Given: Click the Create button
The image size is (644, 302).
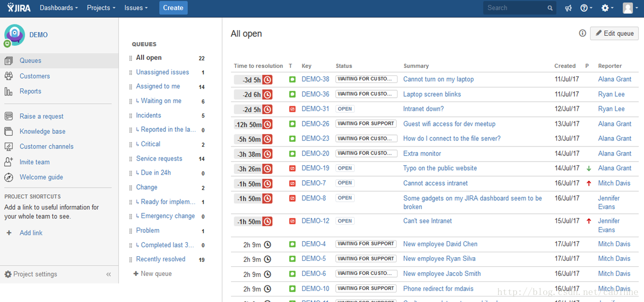Looking at the screenshot, I should coord(173,8).
